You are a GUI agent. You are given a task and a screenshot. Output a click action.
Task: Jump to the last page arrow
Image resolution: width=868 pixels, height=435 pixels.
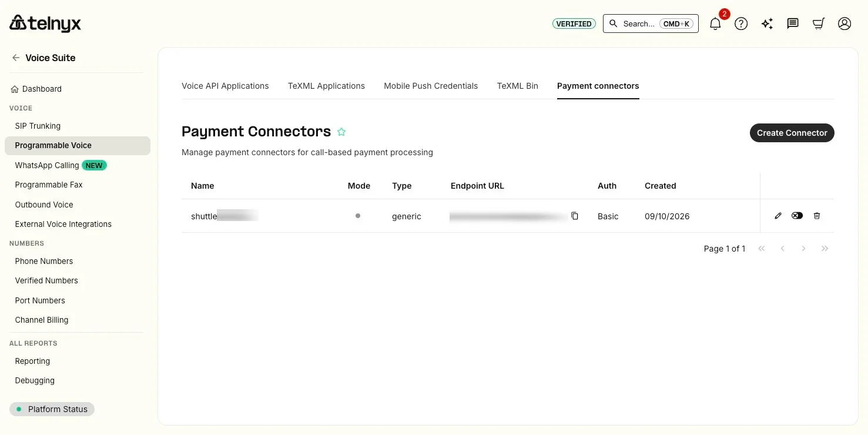click(825, 249)
